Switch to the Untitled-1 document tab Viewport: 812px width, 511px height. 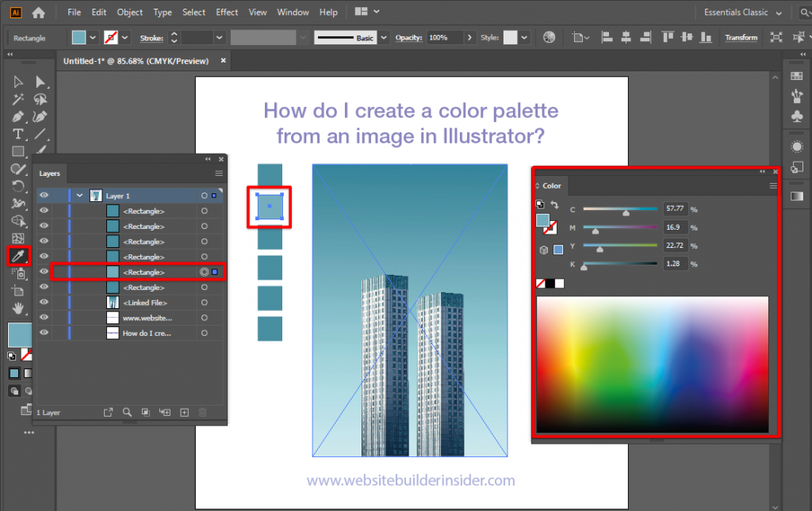pos(135,59)
